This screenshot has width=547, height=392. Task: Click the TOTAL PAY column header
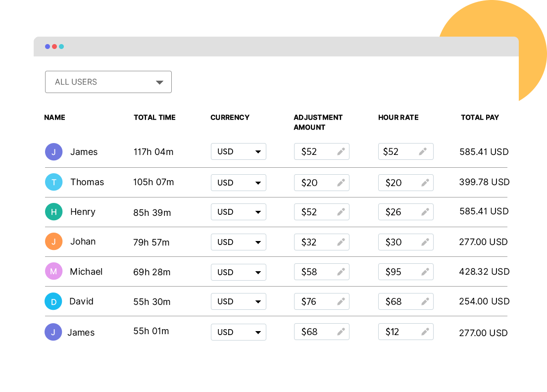click(480, 117)
